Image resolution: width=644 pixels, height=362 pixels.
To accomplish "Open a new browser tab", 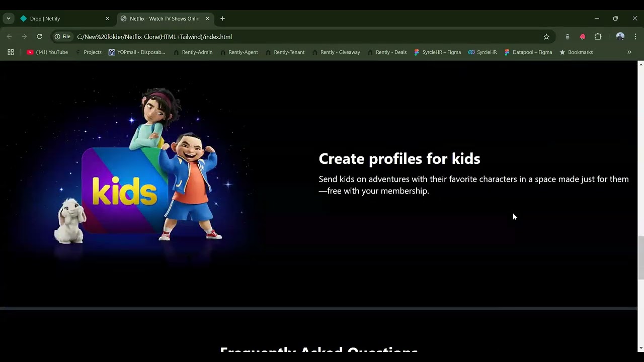I will 222,19.
